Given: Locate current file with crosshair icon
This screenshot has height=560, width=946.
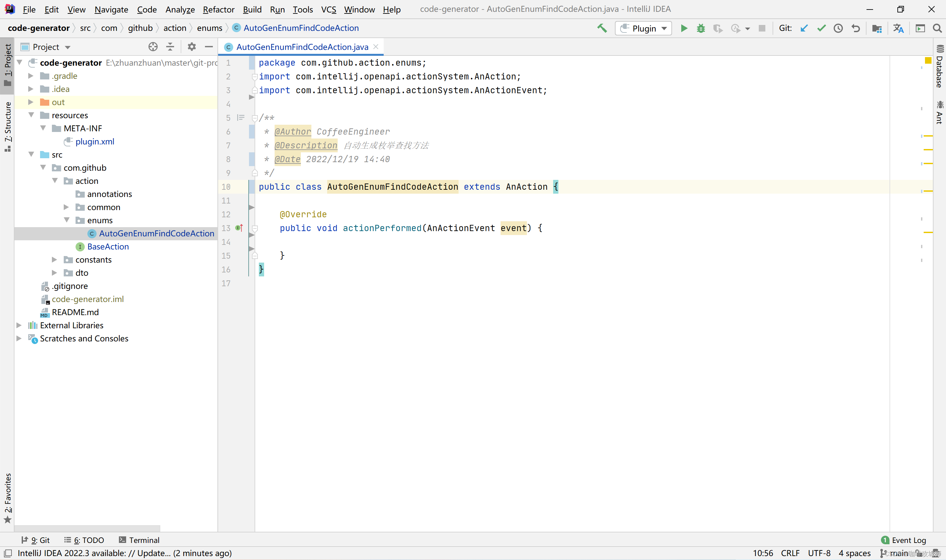Looking at the screenshot, I should [153, 47].
